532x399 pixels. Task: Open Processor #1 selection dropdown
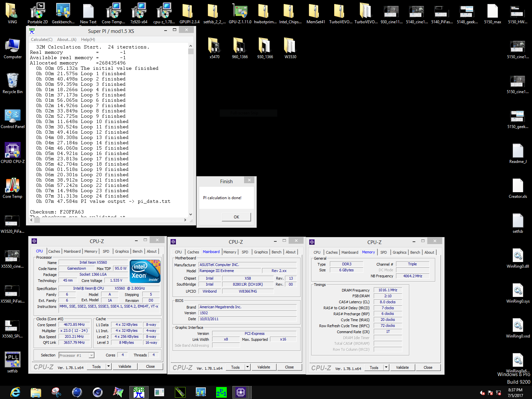click(x=76, y=355)
